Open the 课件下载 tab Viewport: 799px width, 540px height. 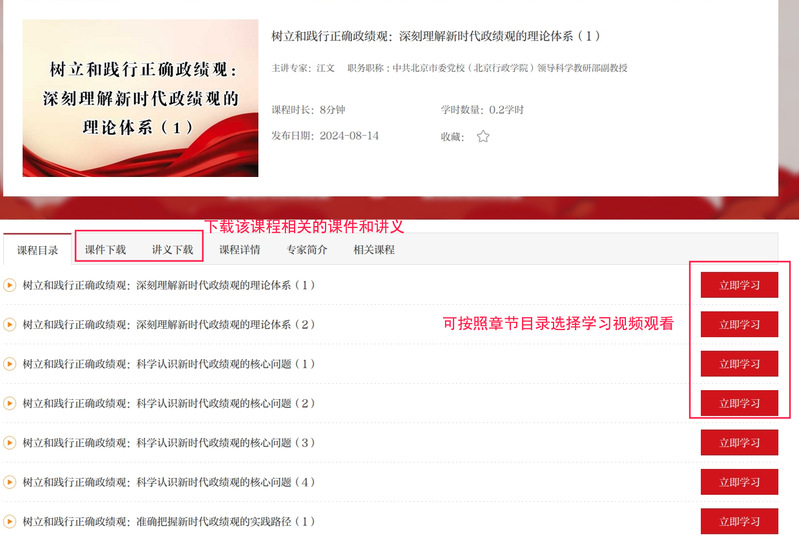[x=105, y=250]
